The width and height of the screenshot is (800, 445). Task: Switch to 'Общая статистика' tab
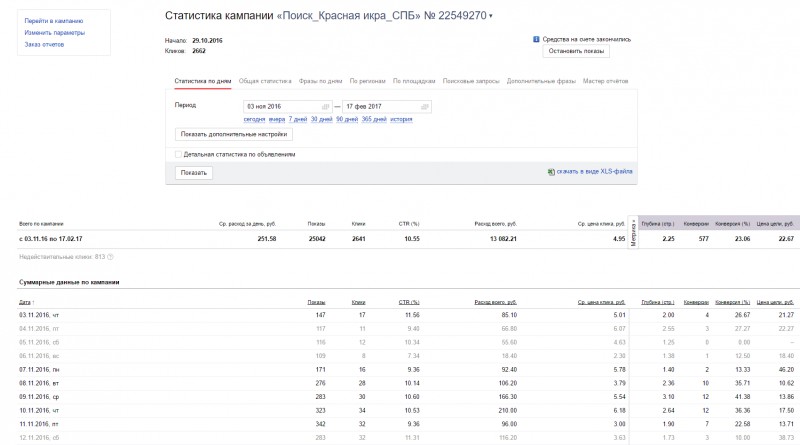(x=265, y=81)
